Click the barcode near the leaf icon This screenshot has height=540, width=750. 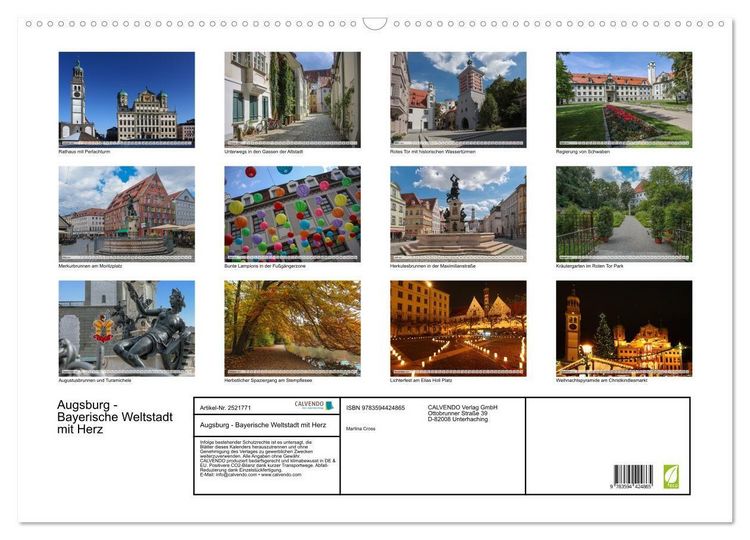(633, 474)
